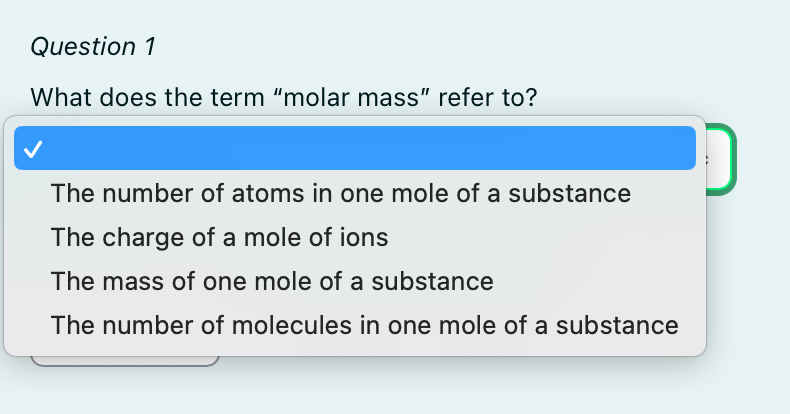Screen dimensions: 790x414
Task: Click the word "ions" in the charge option
Action: [x=364, y=237]
